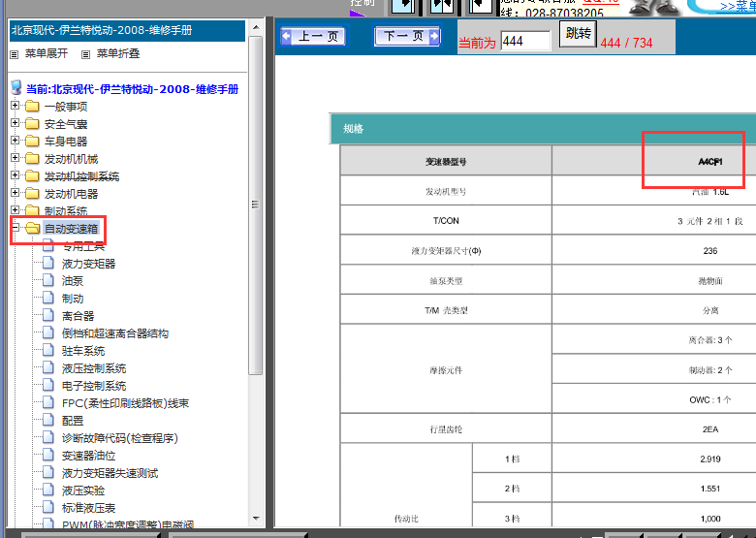The height and width of the screenshot is (538, 756).
Task: Click the 规格 section header
Action: click(354, 129)
